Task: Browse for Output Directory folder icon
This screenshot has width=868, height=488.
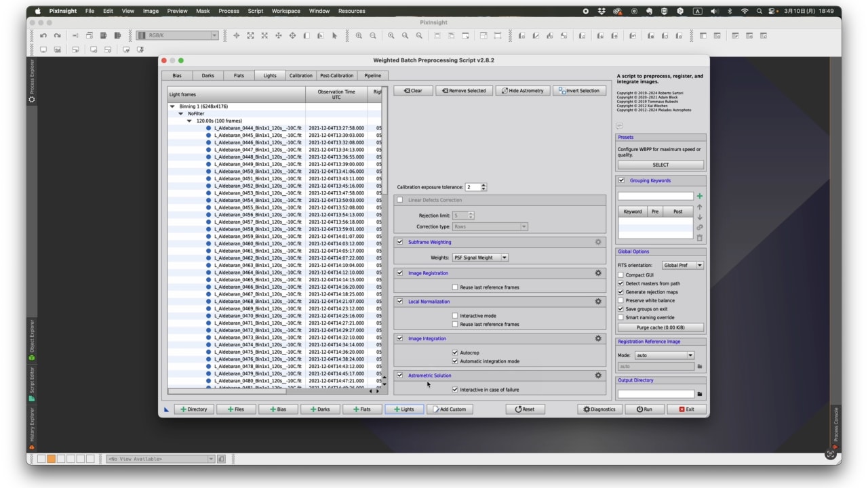Action: 700,394
